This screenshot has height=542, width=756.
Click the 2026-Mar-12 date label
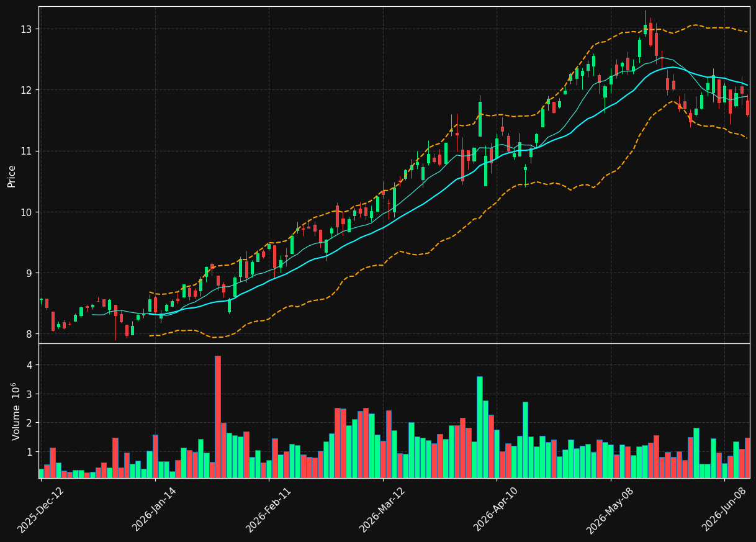pyautogui.click(x=382, y=510)
